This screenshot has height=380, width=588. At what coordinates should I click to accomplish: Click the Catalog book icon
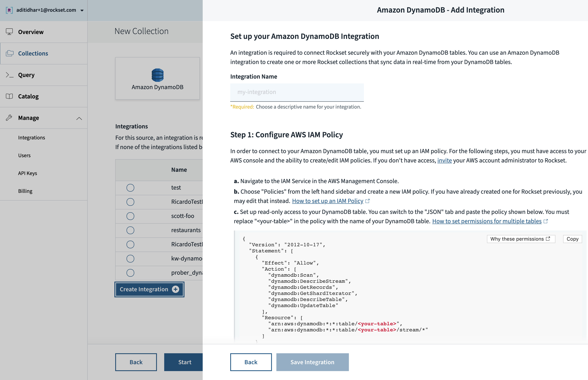(9, 96)
